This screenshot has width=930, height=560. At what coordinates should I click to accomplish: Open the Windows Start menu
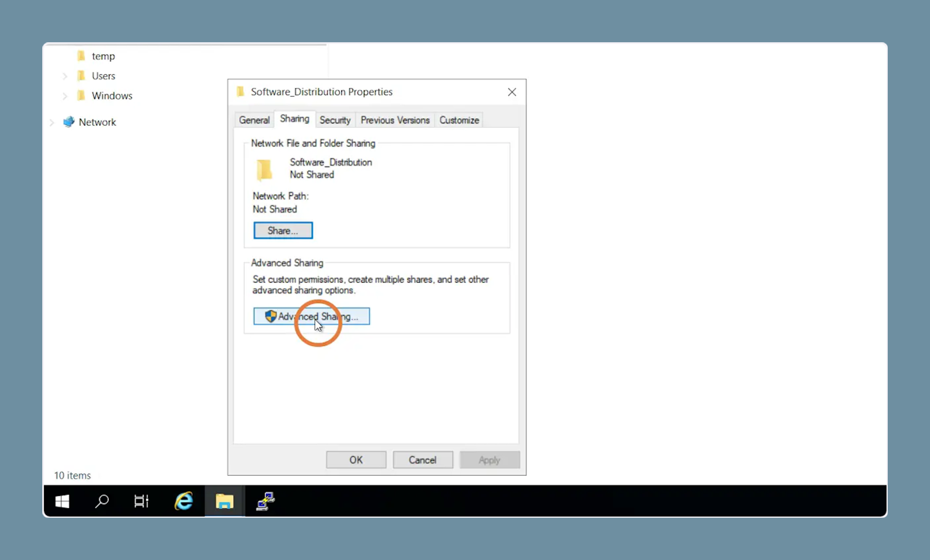tap(62, 501)
